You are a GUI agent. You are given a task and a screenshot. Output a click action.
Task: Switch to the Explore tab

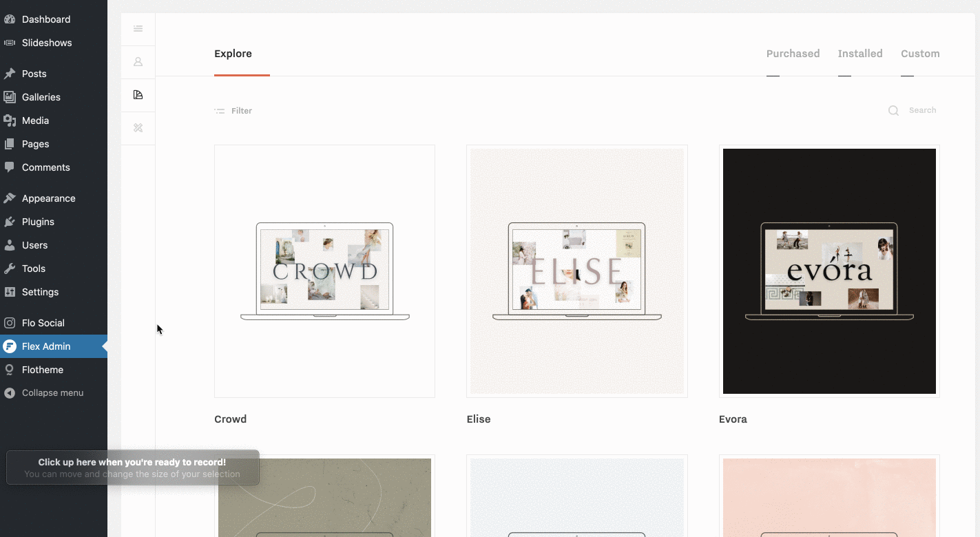[x=233, y=54]
